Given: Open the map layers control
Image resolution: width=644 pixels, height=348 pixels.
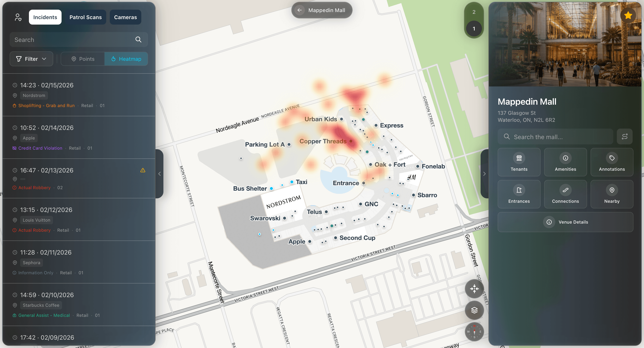Looking at the screenshot, I should point(474,310).
